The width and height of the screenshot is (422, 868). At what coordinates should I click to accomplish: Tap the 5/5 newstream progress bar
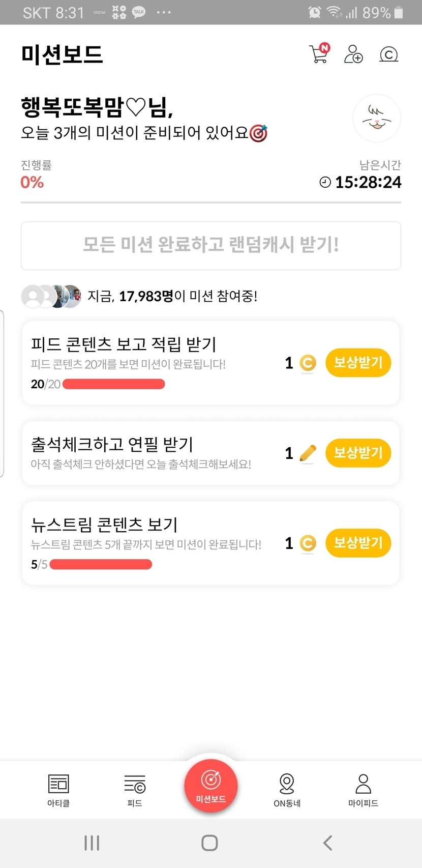101,564
